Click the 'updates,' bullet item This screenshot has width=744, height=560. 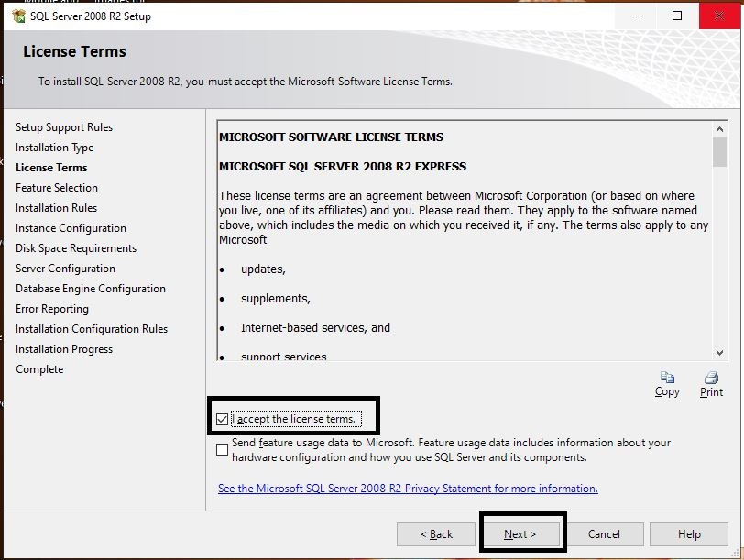(263, 269)
